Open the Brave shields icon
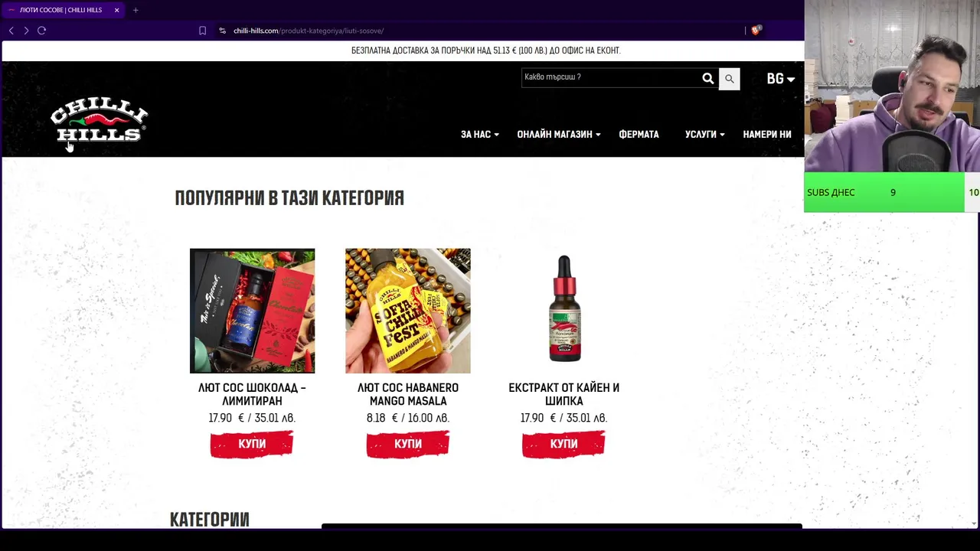 coord(756,31)
